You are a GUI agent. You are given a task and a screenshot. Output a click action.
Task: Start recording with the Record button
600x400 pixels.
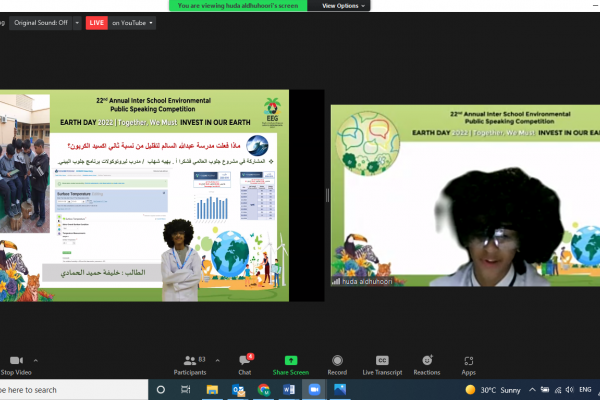tap(337, 364)
